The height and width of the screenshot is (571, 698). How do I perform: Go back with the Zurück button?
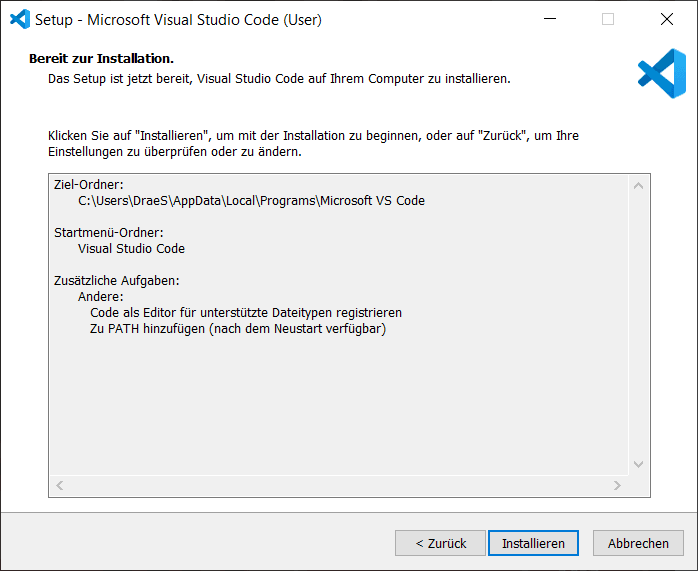(440, 543)
